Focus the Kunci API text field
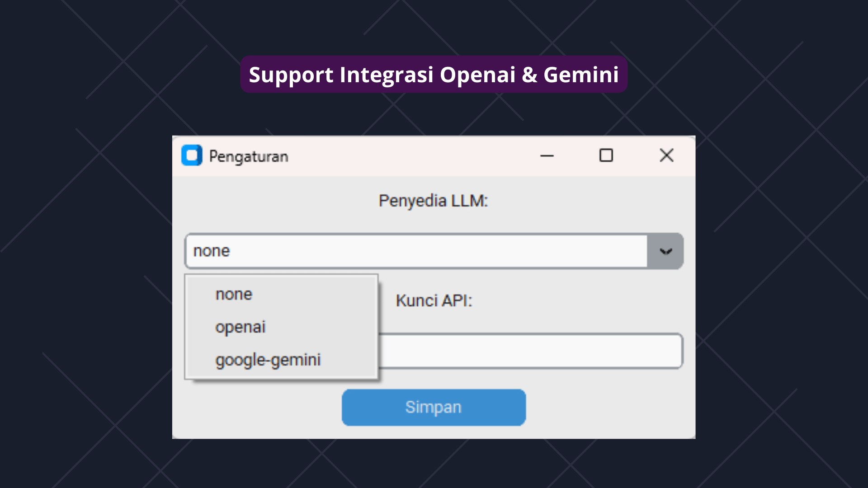The image size is (868, 488). click(529, 351)
